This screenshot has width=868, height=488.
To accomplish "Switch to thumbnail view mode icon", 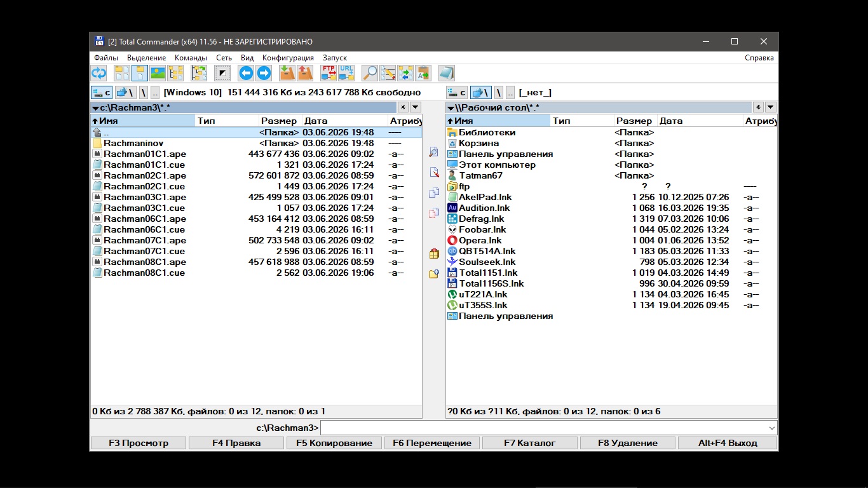I will click(x=158, y=73).
